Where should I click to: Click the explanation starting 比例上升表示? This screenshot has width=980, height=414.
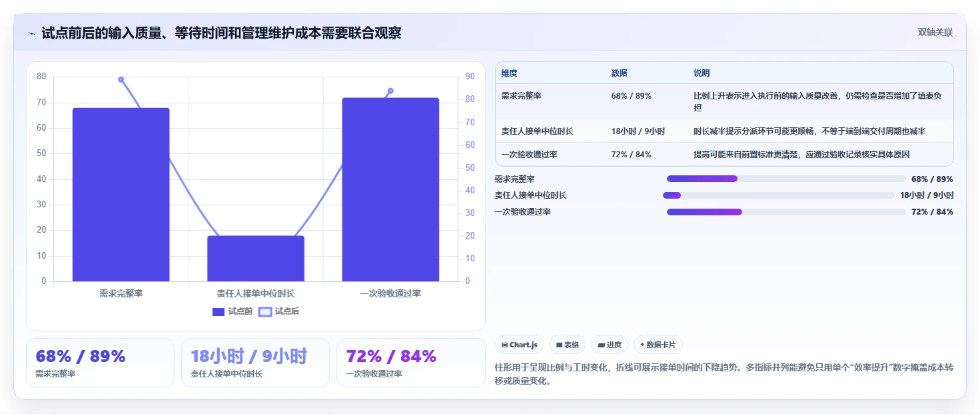[817, 101]
